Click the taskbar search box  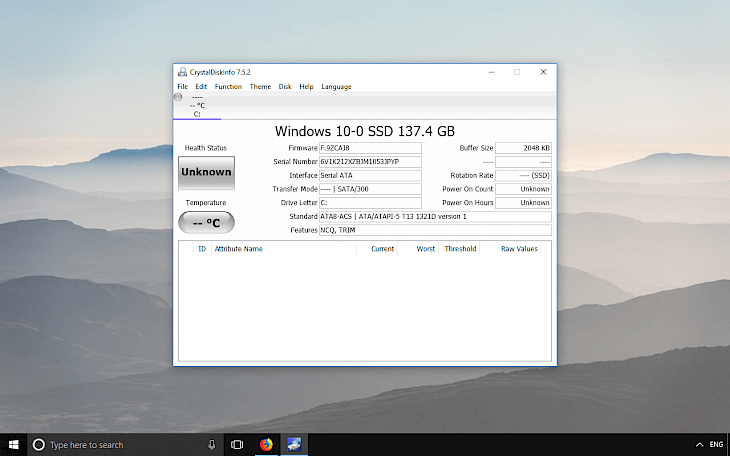[x=126, y=445]
